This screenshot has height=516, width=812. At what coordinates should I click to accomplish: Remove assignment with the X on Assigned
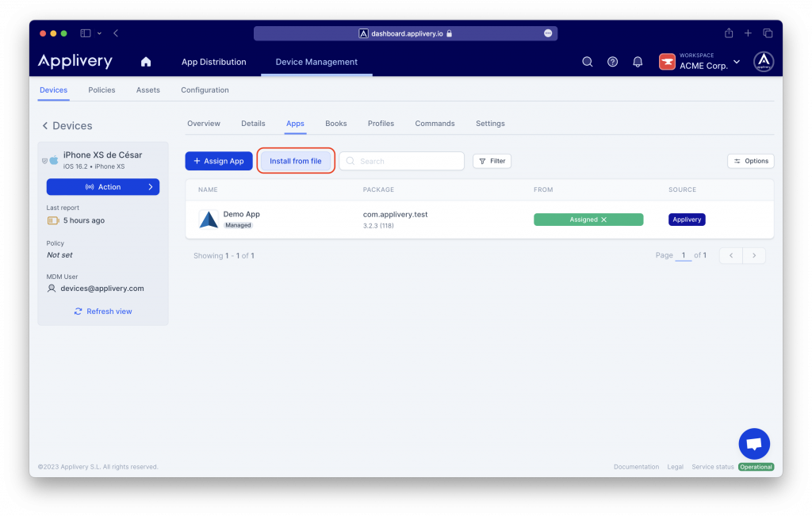tap(603, 220)
